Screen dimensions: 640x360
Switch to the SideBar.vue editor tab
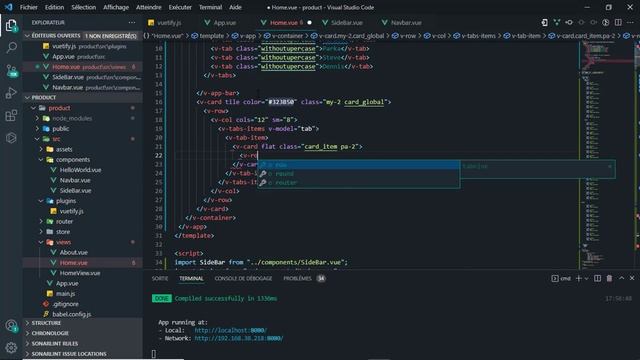[x=343, y=22]
